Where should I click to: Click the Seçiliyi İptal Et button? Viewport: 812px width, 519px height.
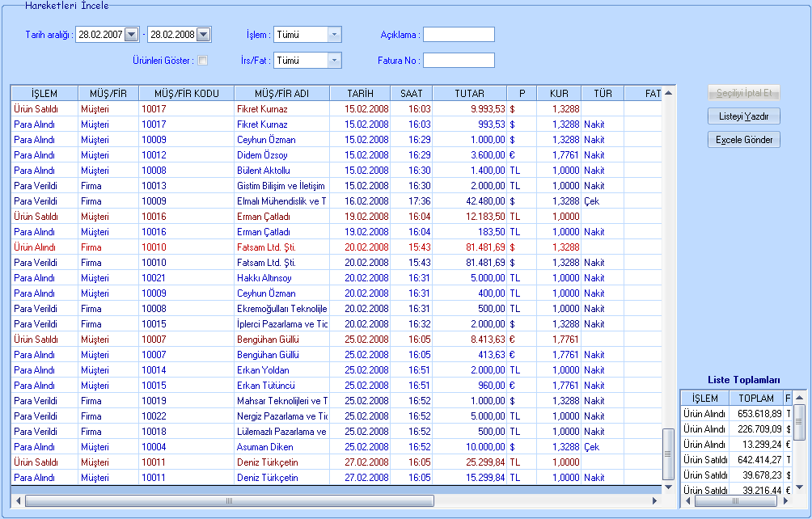click(744, 93)
